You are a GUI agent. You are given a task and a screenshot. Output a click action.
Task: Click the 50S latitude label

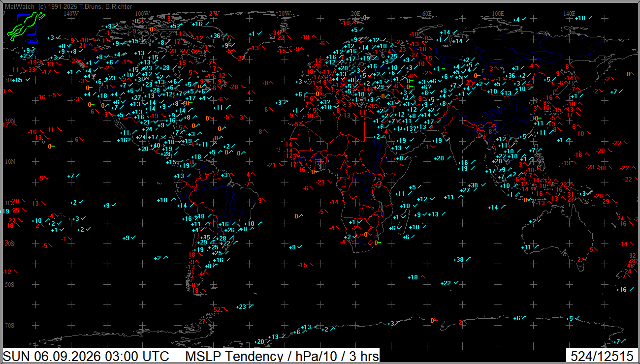9,285
